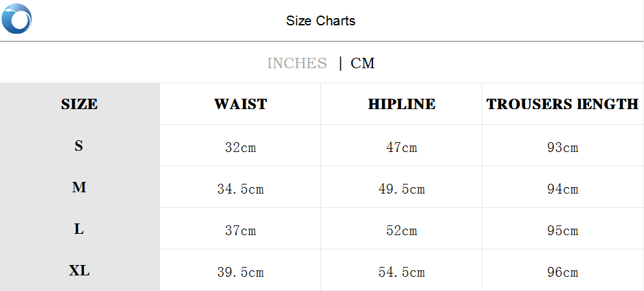Select the XL size row label
Image resolution: width=644 pixels, height=291 pixels.
click(x=79, y=271)
